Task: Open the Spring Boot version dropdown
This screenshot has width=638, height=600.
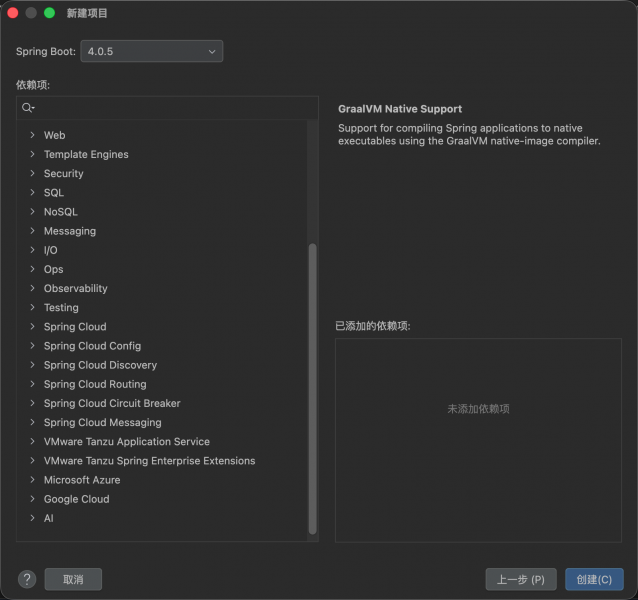Action: pyautogui.click(x=151, y=51)
